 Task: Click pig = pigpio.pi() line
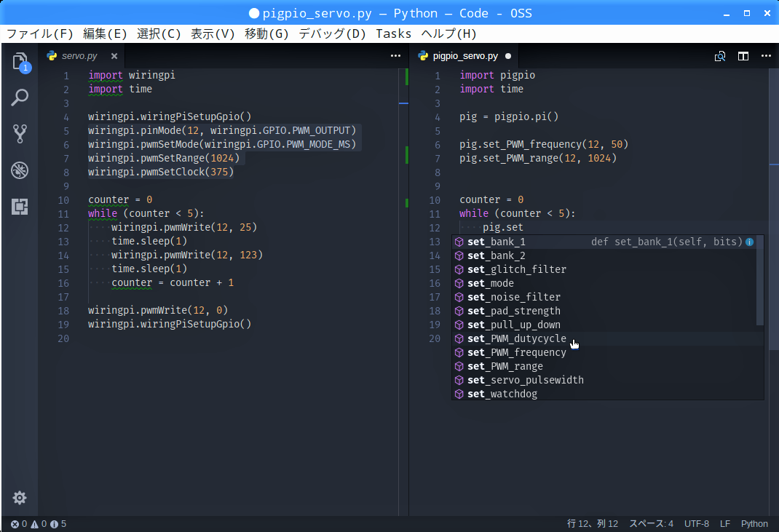(509, 116)
